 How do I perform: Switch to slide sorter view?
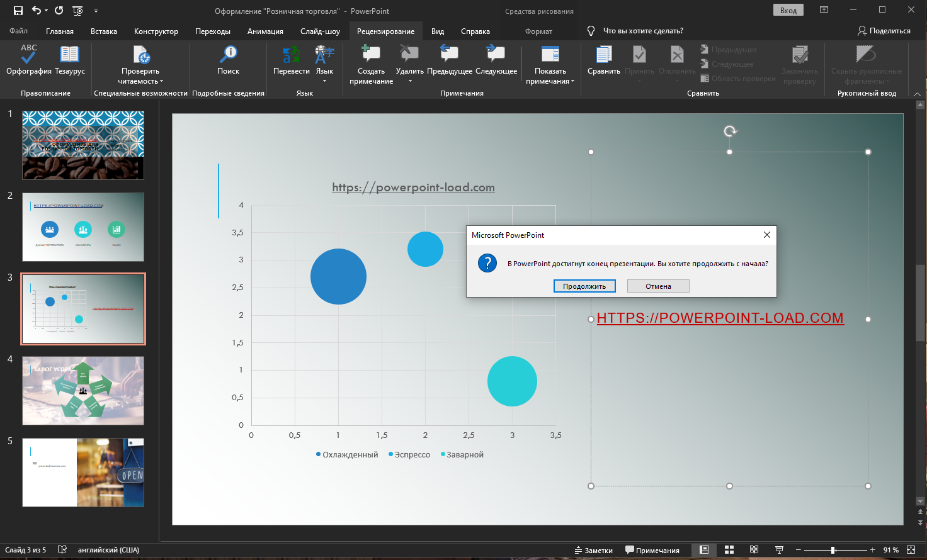[x=729, y=550]
